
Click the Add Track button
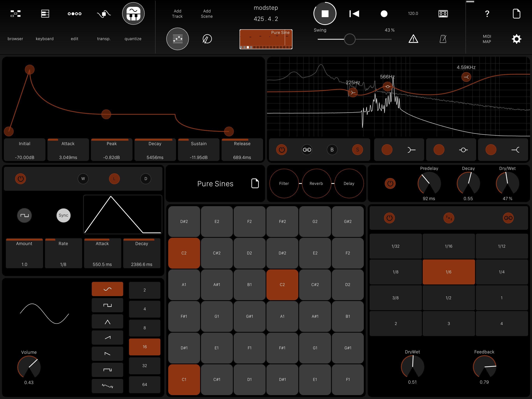tap(177, 14)
